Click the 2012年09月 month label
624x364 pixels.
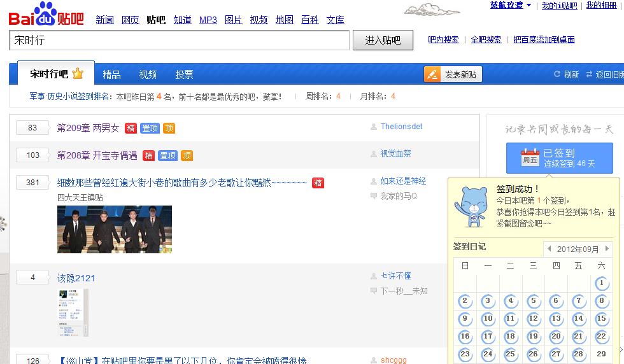[x=578, y=249]
